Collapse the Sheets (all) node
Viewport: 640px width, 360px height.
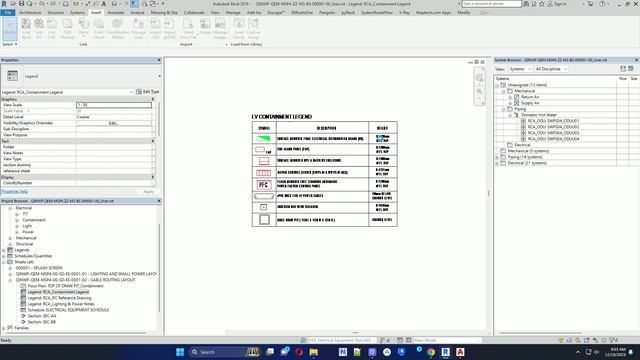coord(4,262)
